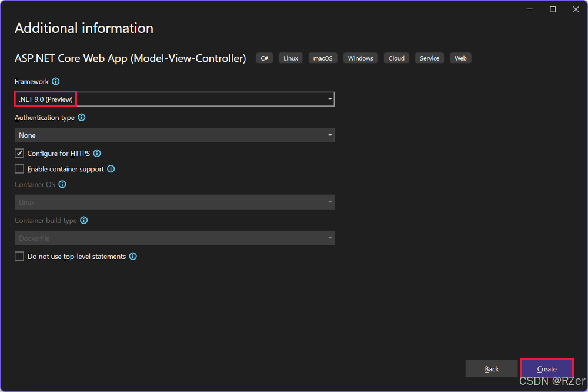Click the Framework label

tap(32, 81)
